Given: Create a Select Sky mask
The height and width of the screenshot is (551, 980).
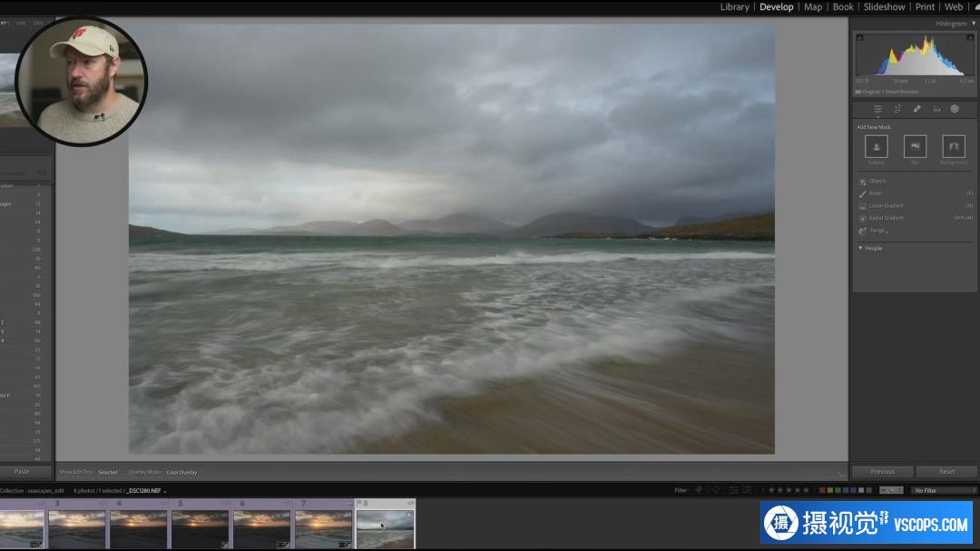Looking at the screenshot, I should coord(915,146).
